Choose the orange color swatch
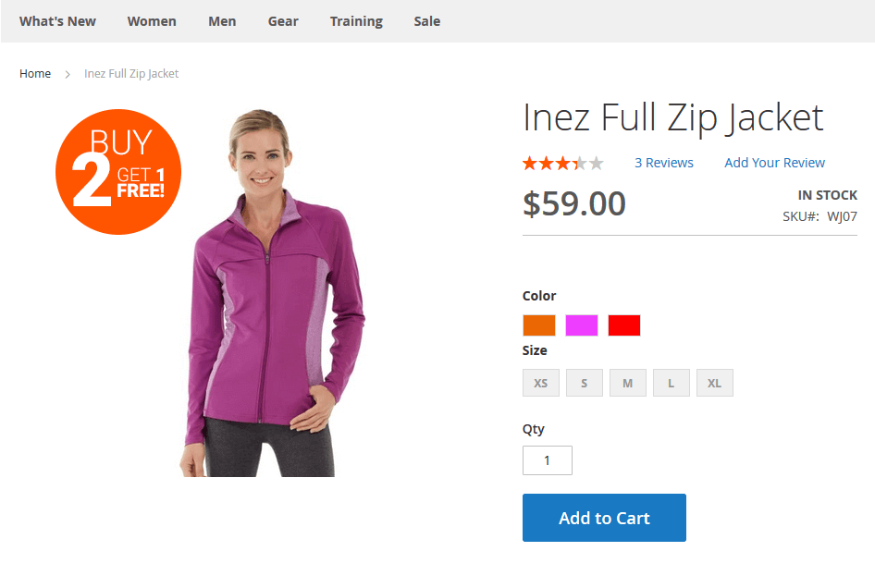 (x=539, y=325)
